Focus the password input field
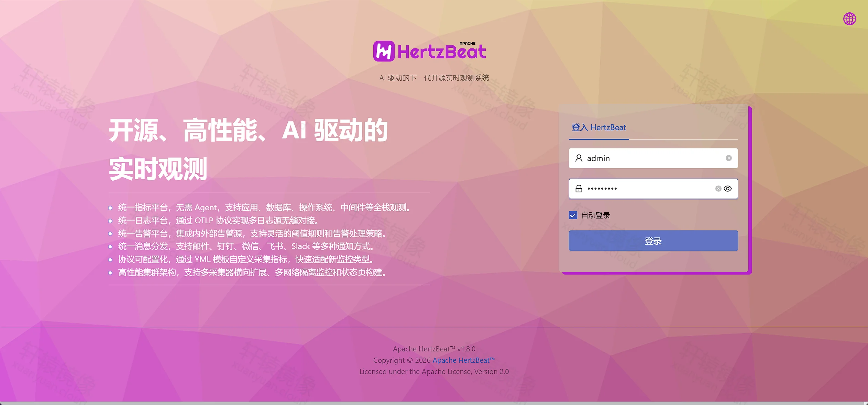Viewport: 868px width, 405px height. point(653,189)
